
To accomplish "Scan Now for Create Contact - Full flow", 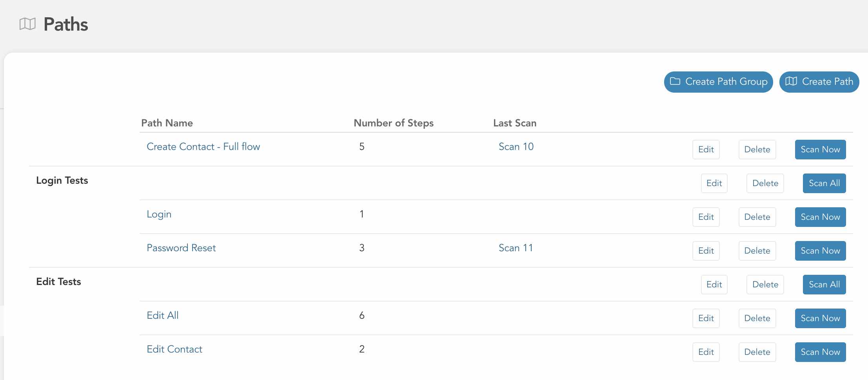I will (821, 150).
